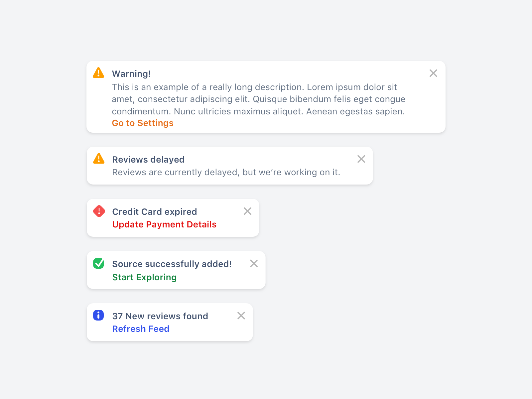532x399 pixels.
Task: Click the 37 New reviews found heading
Action: coord(160,316)
